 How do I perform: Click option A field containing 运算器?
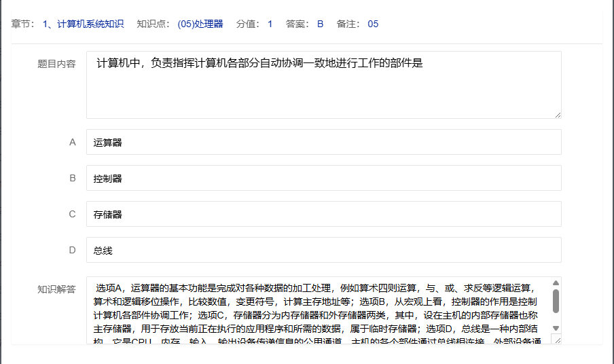(x=323, y=143)
